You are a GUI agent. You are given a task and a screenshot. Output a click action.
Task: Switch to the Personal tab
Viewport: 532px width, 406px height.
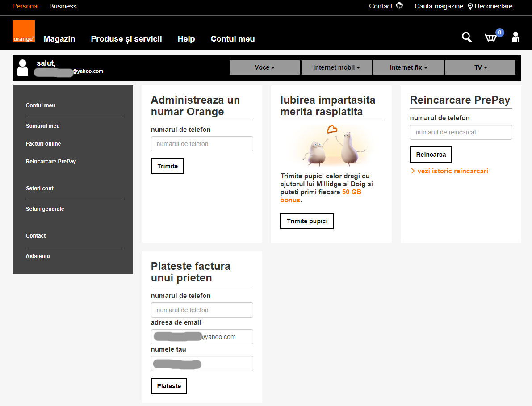click(x=25, y=6)
